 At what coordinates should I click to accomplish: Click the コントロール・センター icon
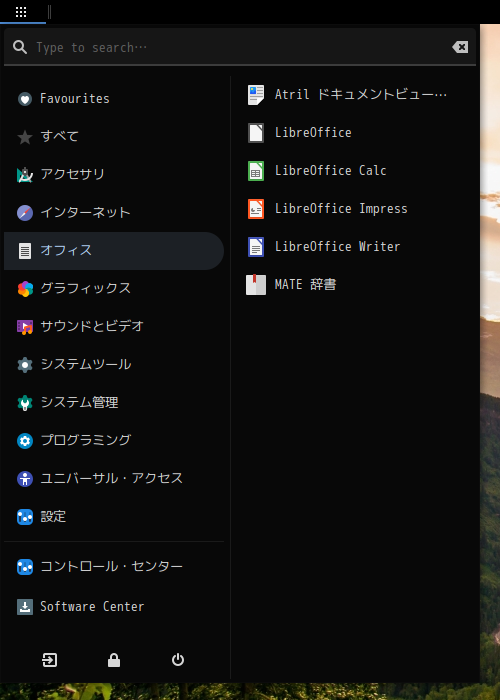[x=25, y=567]
